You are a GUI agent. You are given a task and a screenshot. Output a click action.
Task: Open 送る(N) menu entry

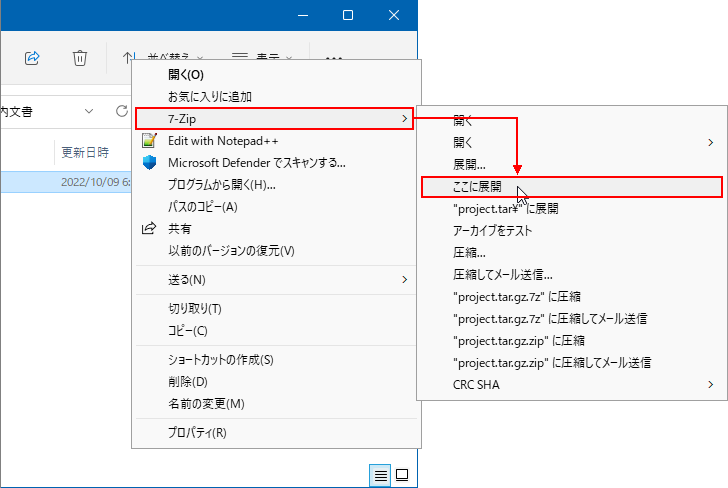(277, 280)
